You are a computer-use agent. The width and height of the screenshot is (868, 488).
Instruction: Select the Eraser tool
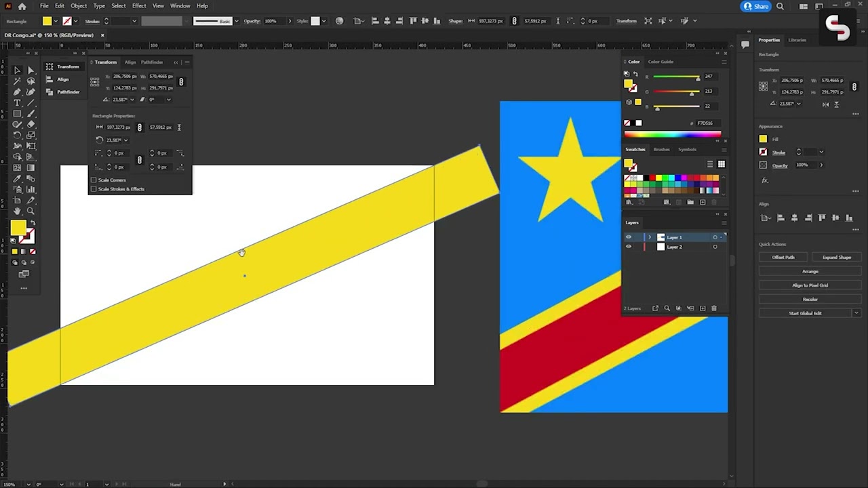point(31,124)
